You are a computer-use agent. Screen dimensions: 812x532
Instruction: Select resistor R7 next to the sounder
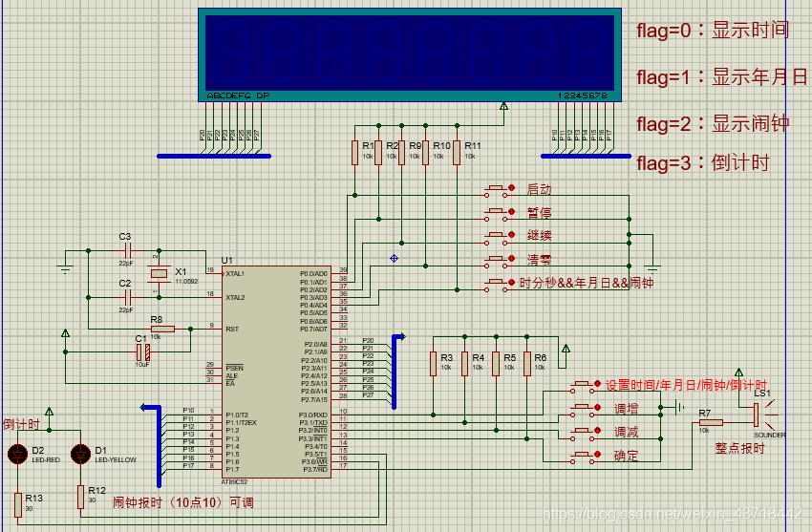(711, 423)
